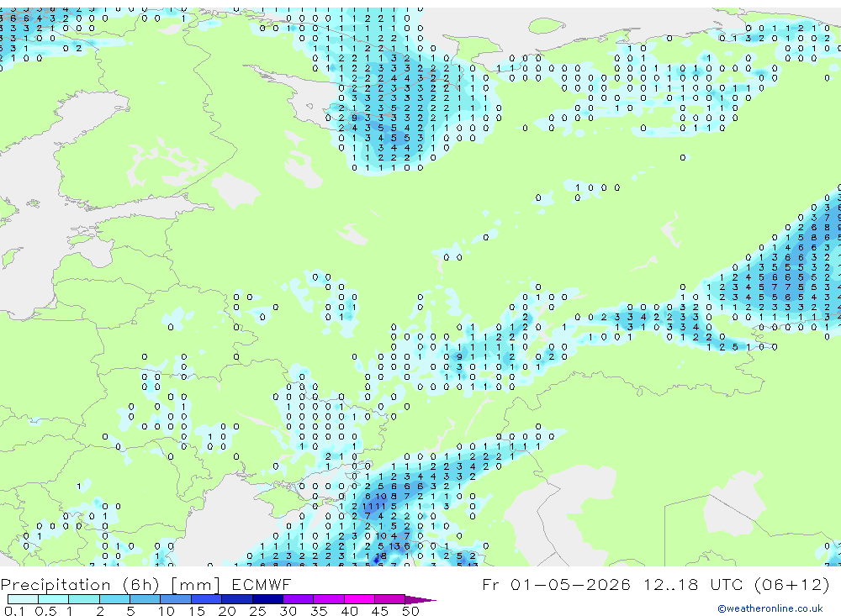Click the "Precipitation (6h)" title text
This screenshot has height=616, width=841.
pyautogui.click(x=80, y=585)
